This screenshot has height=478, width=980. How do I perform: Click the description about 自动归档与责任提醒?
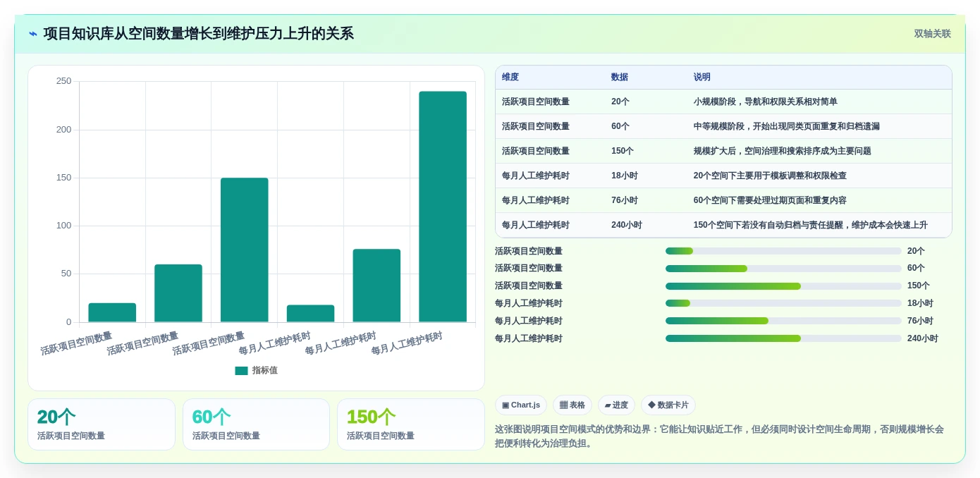811,225
